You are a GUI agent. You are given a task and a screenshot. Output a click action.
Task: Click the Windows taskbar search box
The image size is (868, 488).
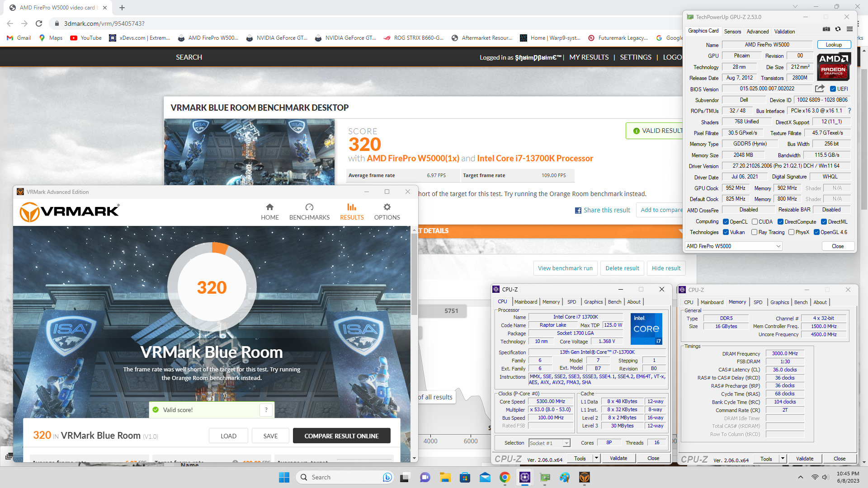tap(344, 477)
